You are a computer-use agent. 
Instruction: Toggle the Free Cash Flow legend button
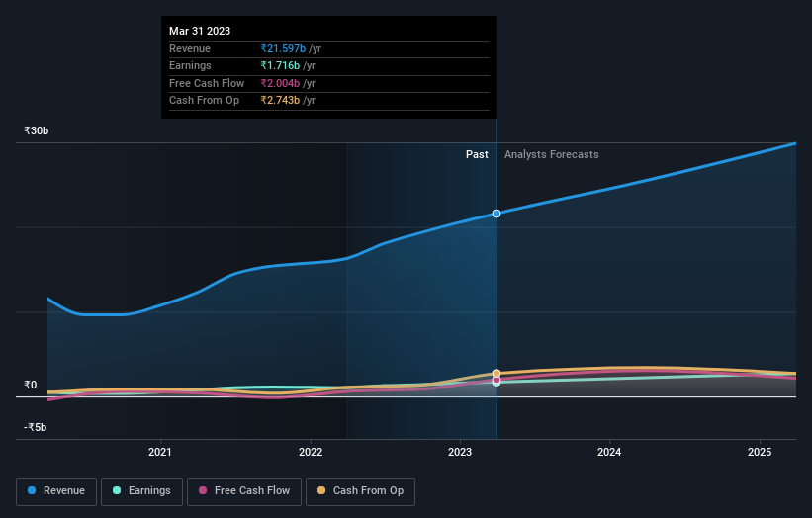(x=244, y=491)
